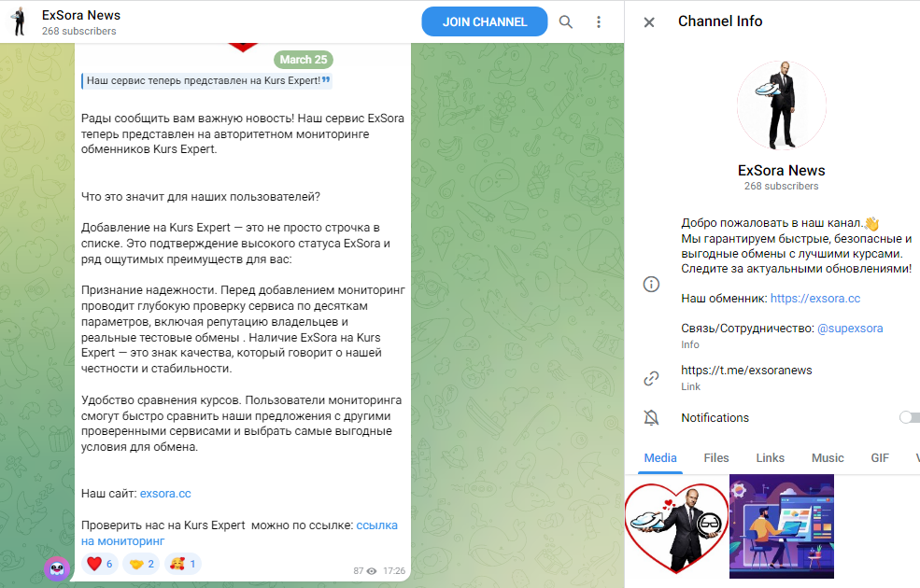Open the purple workspace illustration thumbnail
This screenshot has width=920, height=588.
coord(782,526)
